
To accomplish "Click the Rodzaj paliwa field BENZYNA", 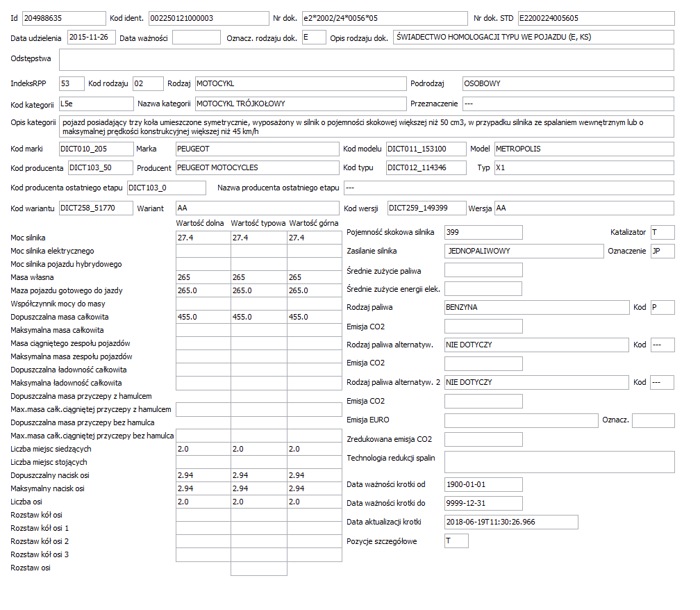I will (537, 307).
